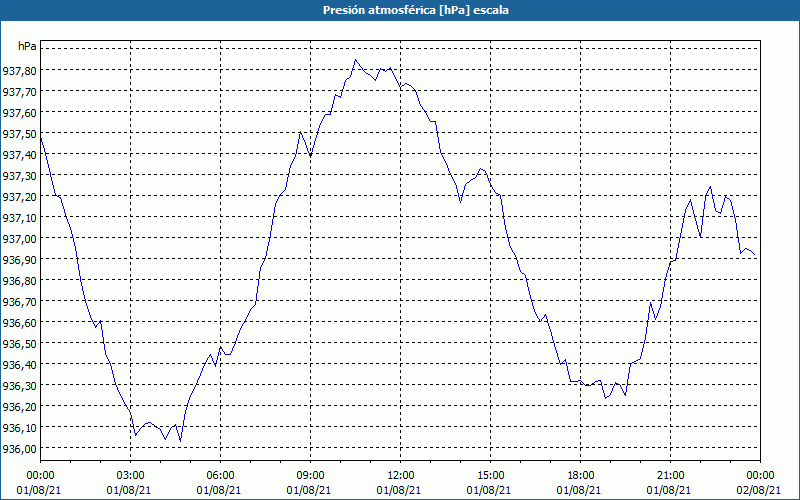The image size is (800, 500).
Task: Click the 937,30 axis label
Action: pos(19,175)
